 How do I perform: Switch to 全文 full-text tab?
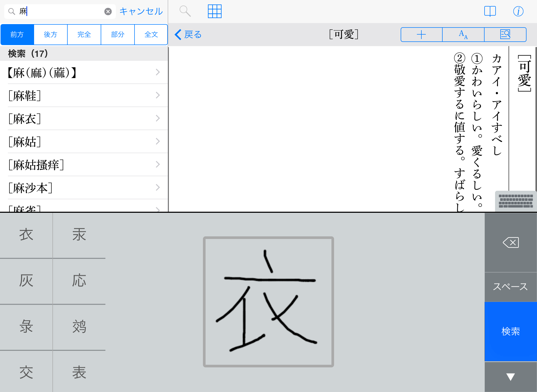pos(151,35)
